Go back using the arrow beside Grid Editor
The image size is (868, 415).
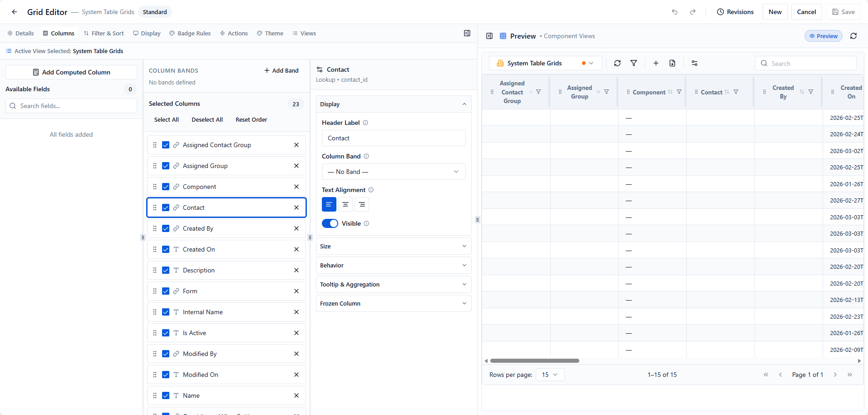coord(15,12)
